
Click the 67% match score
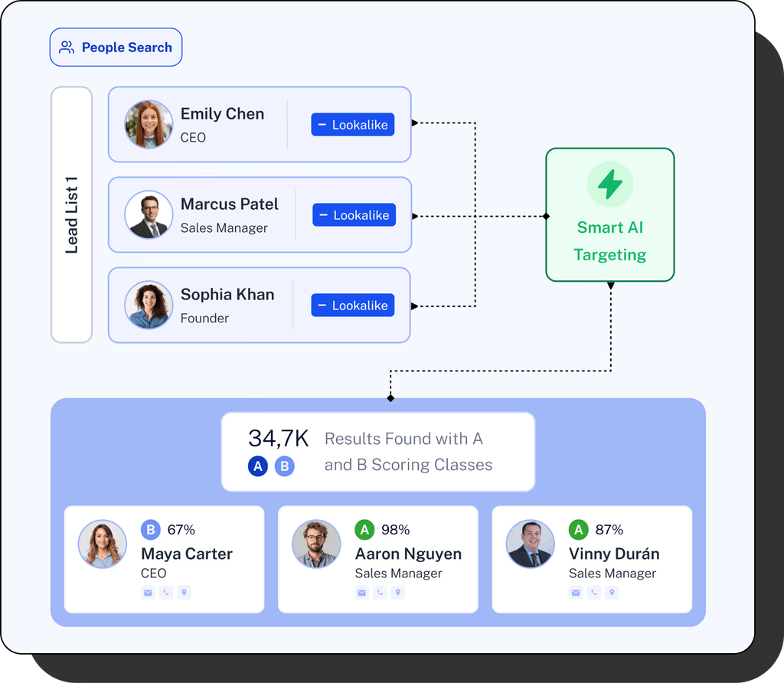[181, 530]
